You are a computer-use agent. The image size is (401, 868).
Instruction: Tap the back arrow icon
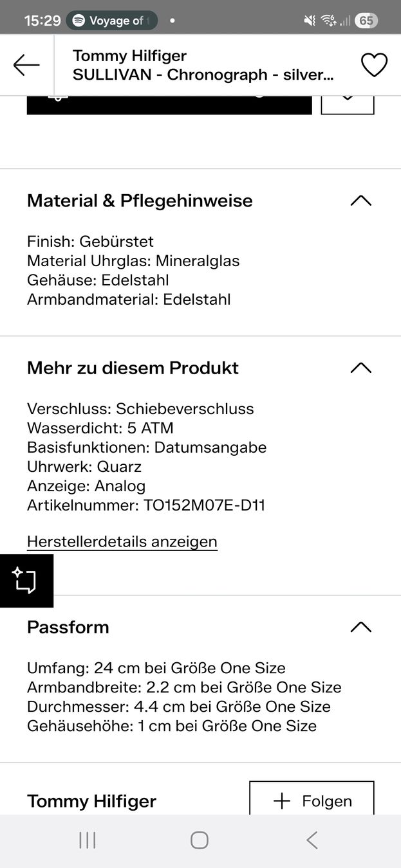pyautogui.click(x=26, y=65)
